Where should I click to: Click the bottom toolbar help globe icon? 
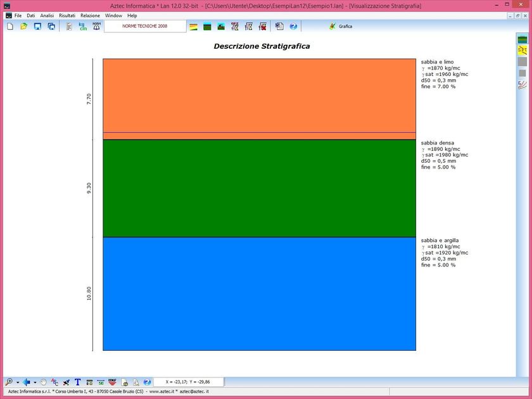[147, 382]
